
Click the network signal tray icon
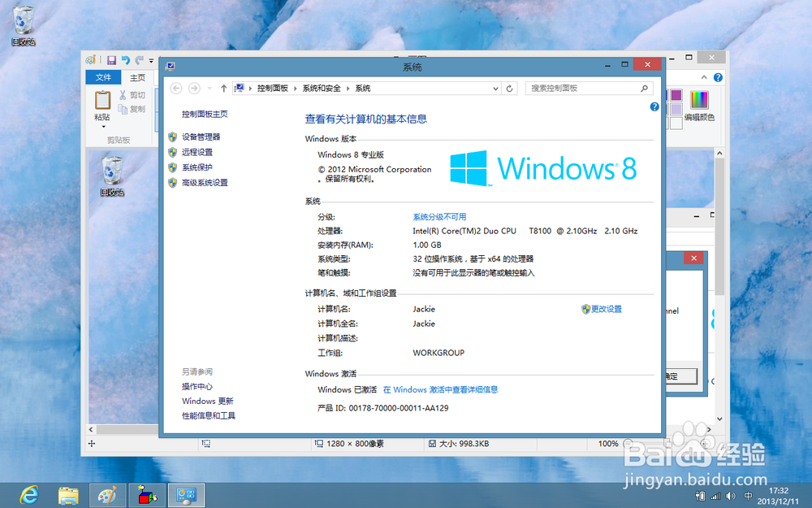(715, 496)
